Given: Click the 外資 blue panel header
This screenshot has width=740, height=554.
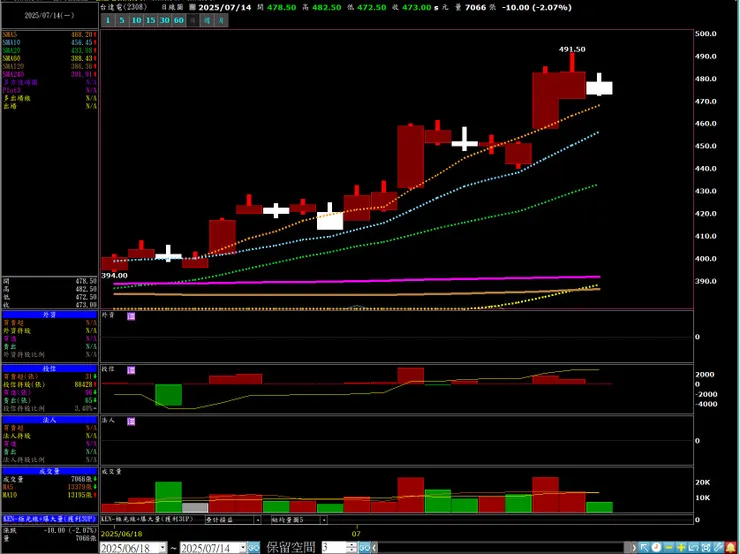Looking at the screenshot, I should (50, 314).
